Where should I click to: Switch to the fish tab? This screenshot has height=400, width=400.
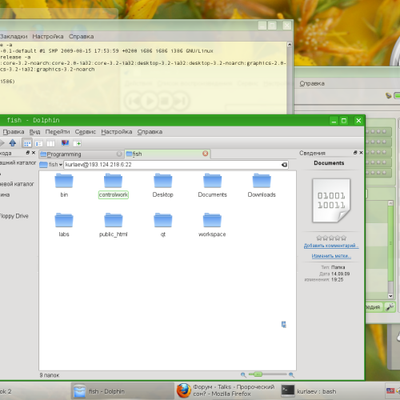pos(168,154)
